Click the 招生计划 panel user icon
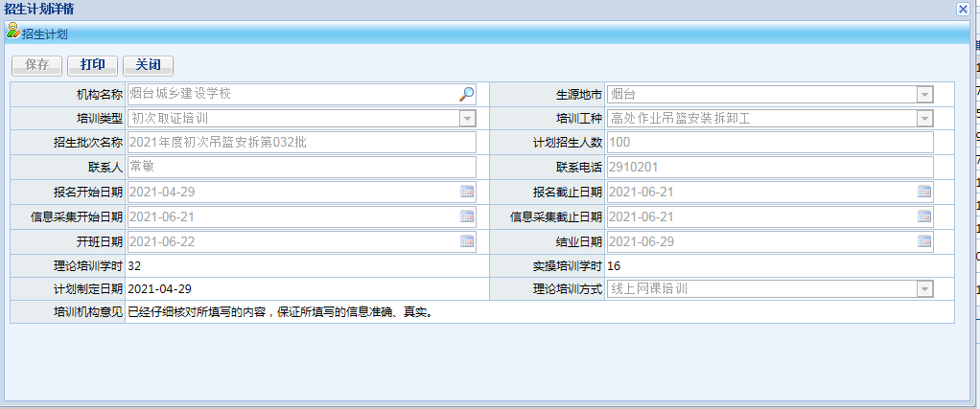 tap(12, 33)
